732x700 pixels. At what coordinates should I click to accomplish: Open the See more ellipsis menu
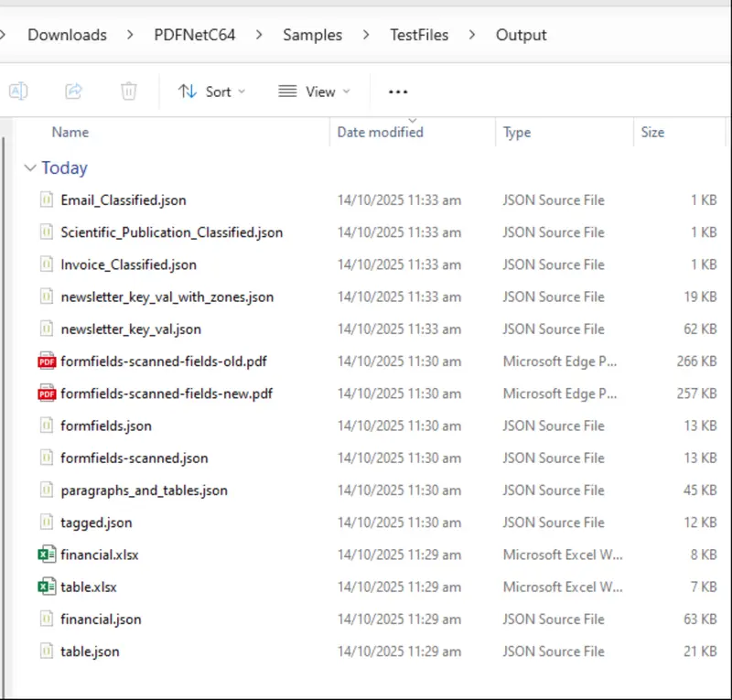click(398, 92)
